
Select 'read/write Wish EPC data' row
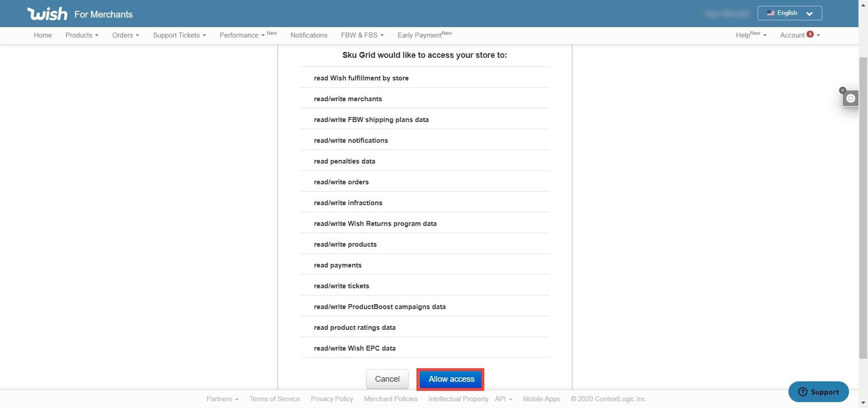(x=425, y=348)
